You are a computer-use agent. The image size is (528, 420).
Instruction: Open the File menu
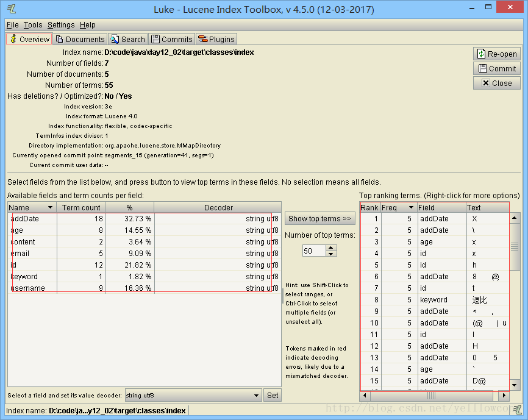[12, 25]
